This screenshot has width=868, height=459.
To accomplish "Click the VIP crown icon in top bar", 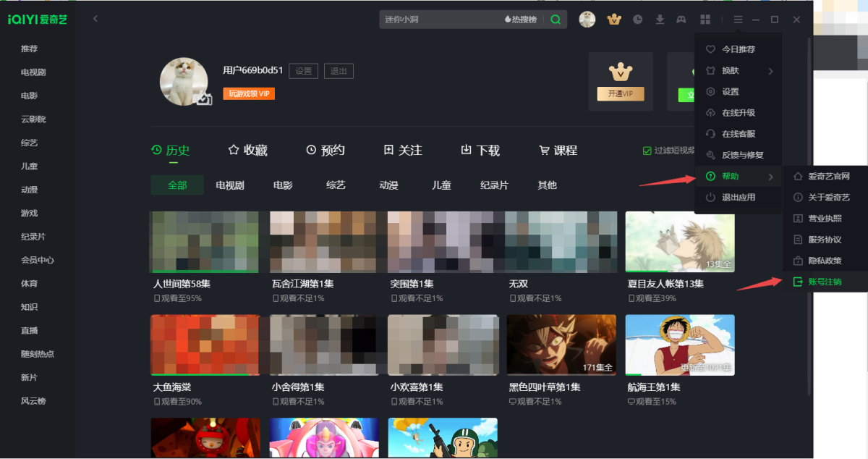I will (614, 20).
